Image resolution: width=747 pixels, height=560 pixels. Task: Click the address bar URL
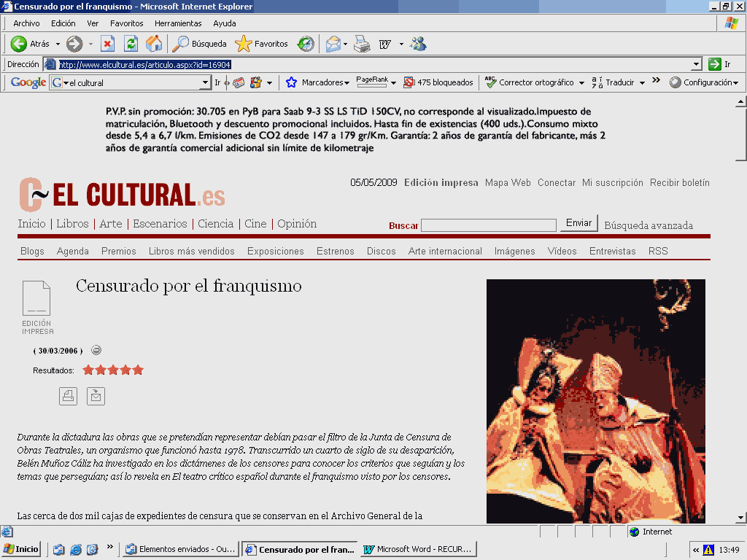pos(145,64)
